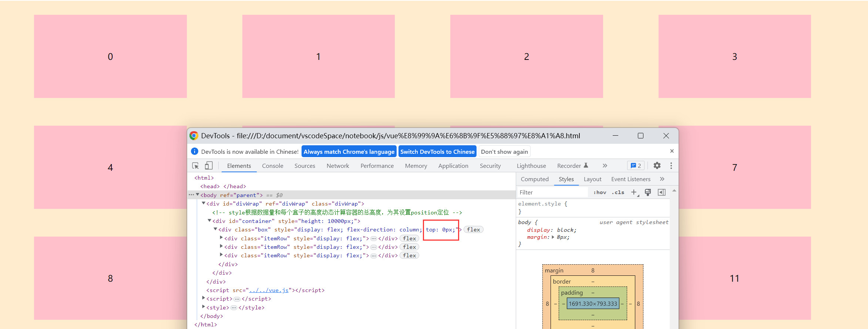Toggle flex badge on third itemRow
The width and height of the screenshot is (868, 329).
(409, 255)
